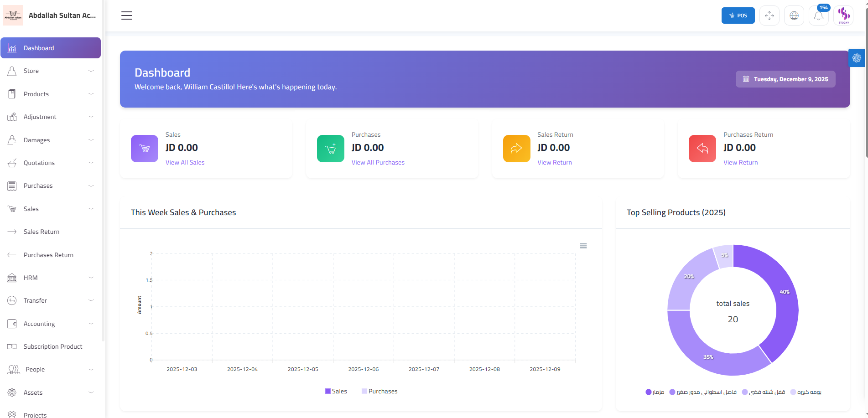868x418 pixels.
Task: Click the fullscreen arrows icon
Action: (769, 16)
